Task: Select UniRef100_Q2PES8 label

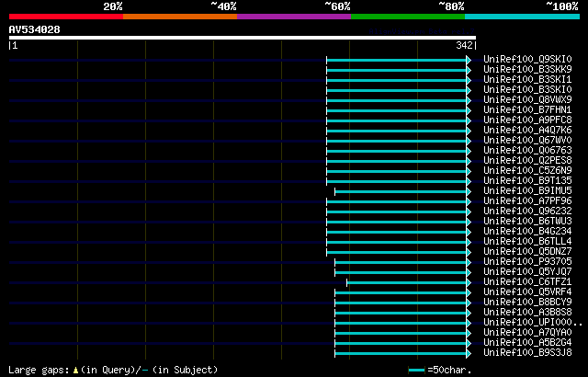Action: pos(527,161)
